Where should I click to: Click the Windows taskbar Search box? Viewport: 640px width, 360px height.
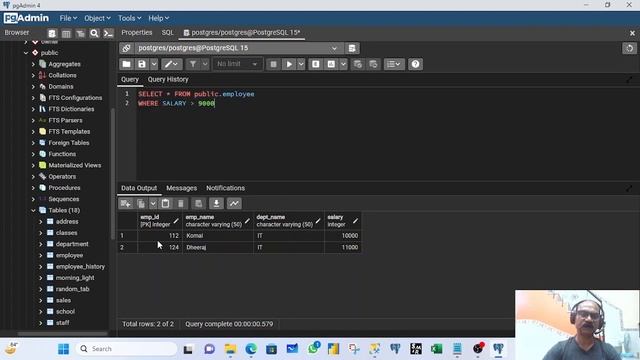pyautogui.click(x=127, y=349)
